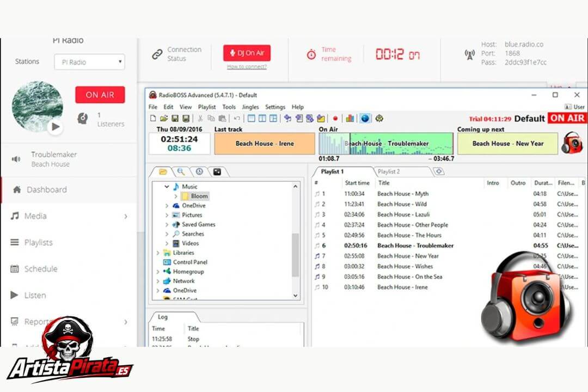This screenshot has width=588, height=392.
Task: Open the Settings menu
Action: coord(275,107)
